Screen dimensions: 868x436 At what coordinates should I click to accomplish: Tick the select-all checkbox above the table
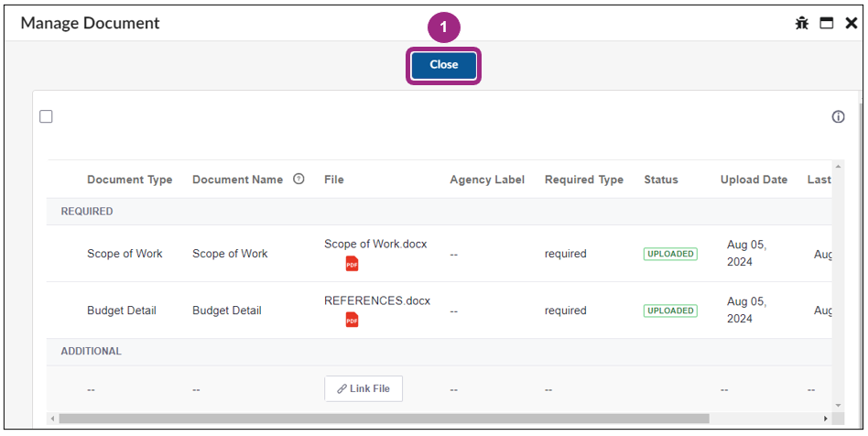46,116
